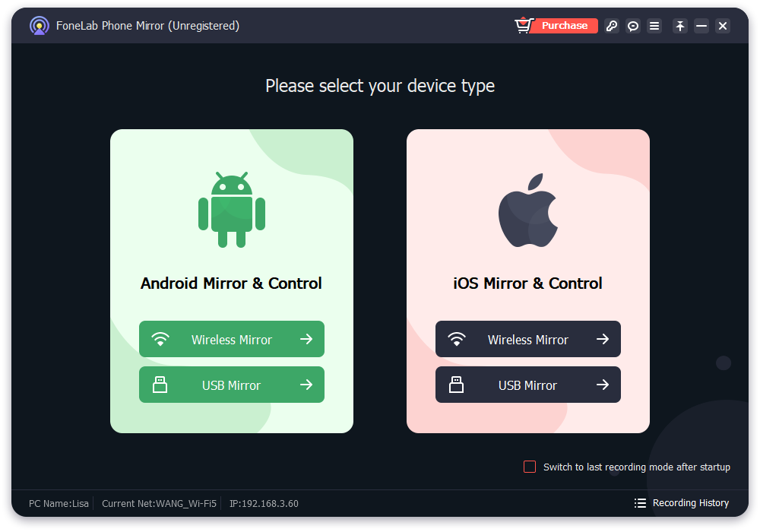The height and width of the screenshot is (532, 760).
Task: Open the hamburger menu in title bar
Action: (x=654, y=26)
